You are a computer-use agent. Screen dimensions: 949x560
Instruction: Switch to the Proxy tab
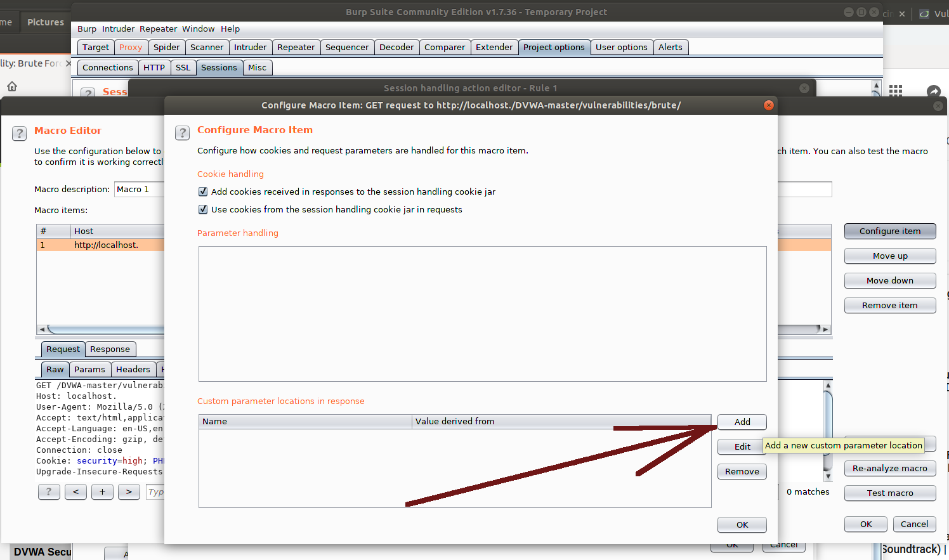point(131,47)
